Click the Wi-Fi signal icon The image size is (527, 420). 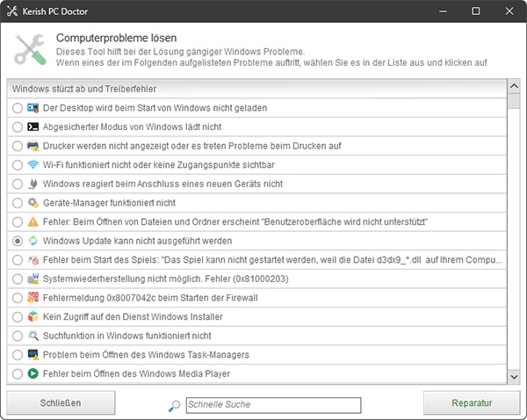click(x=33, y=165)
